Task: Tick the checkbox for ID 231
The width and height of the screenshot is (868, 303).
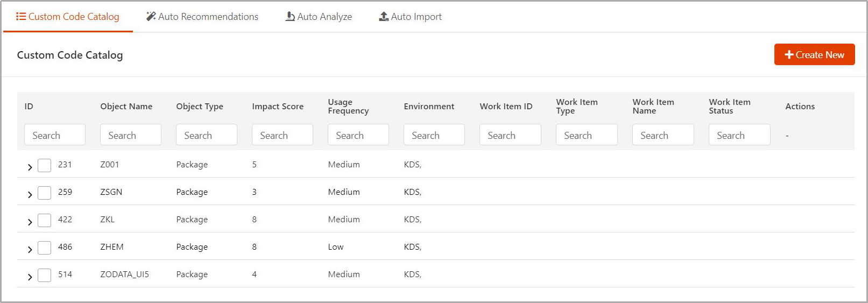Action: 45,165
